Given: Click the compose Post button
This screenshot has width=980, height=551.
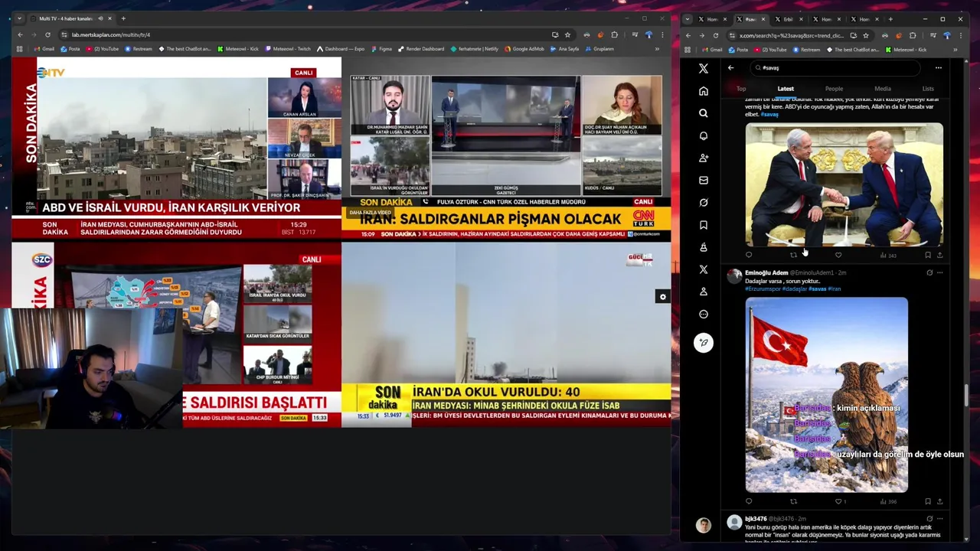Looking at the screenshot, I should coord(703,342).
